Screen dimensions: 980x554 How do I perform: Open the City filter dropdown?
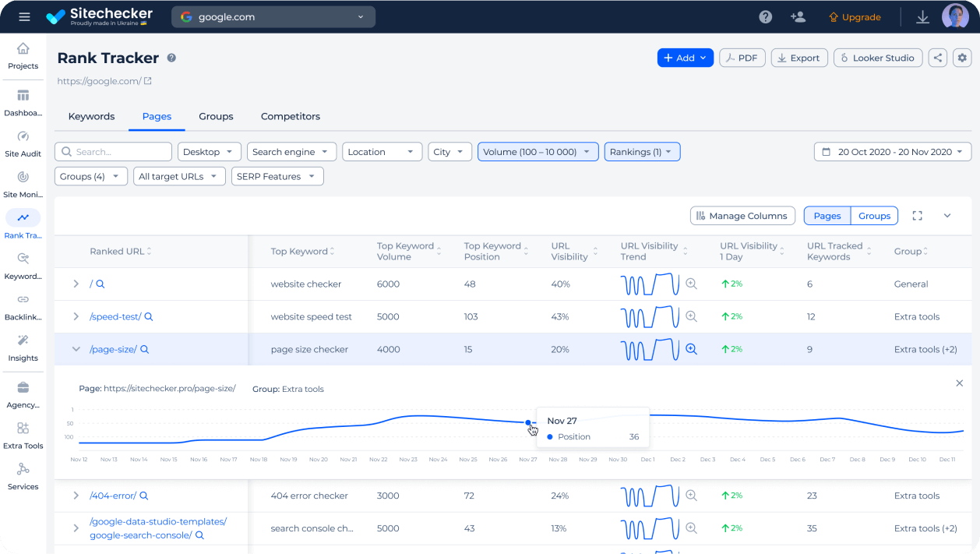coord(450,152)
